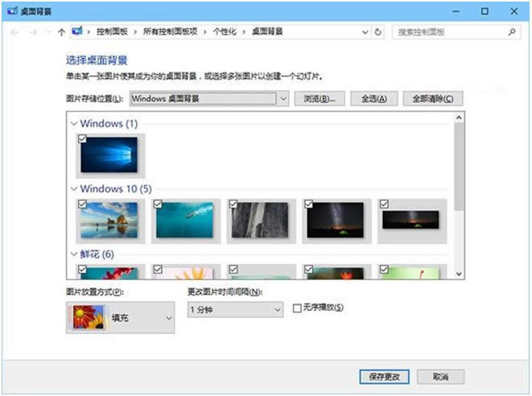Uncheck the yellow flower wallpaper checkbox
This screenshot has height=396, width=532.
(158, 269)
